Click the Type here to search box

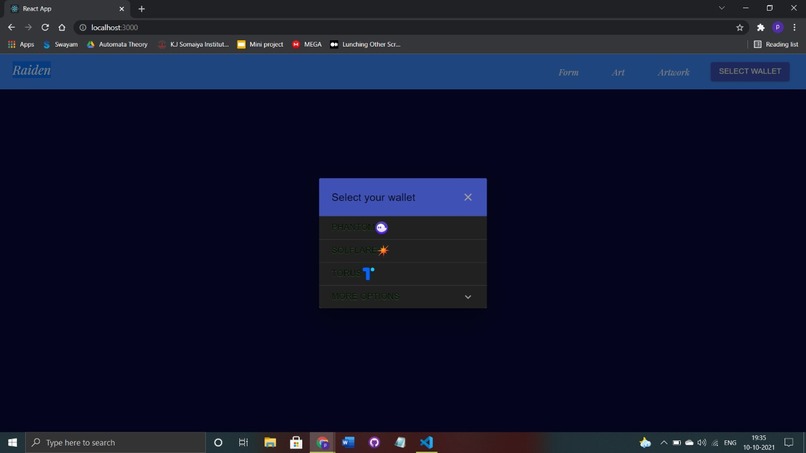(115, 442)
